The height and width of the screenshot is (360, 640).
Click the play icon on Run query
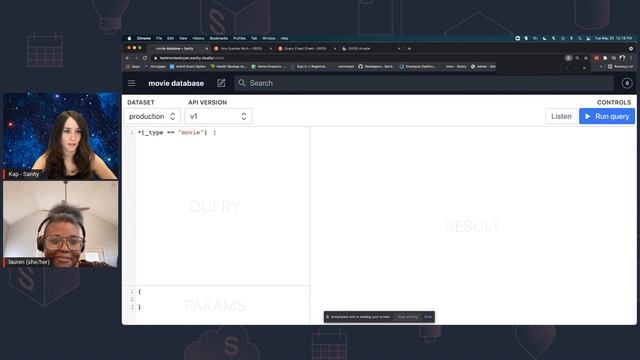click(588, 116)
